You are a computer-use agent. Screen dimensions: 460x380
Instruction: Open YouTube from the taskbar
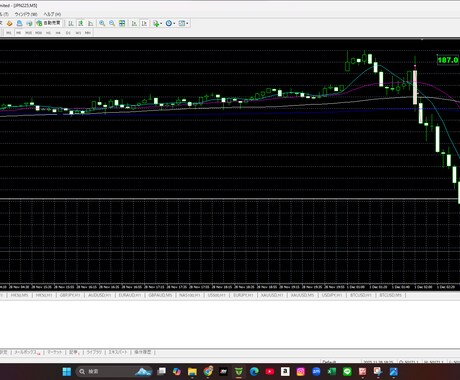[270, 371]
